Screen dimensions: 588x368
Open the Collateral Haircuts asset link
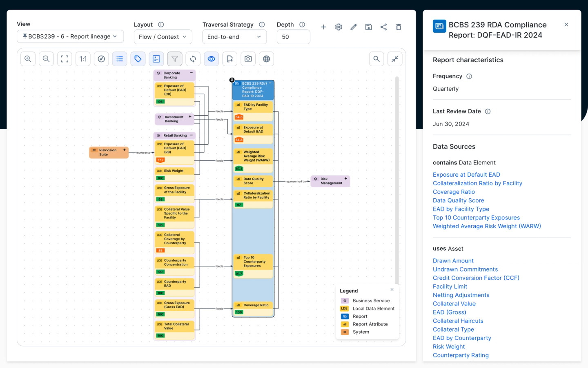458,321
